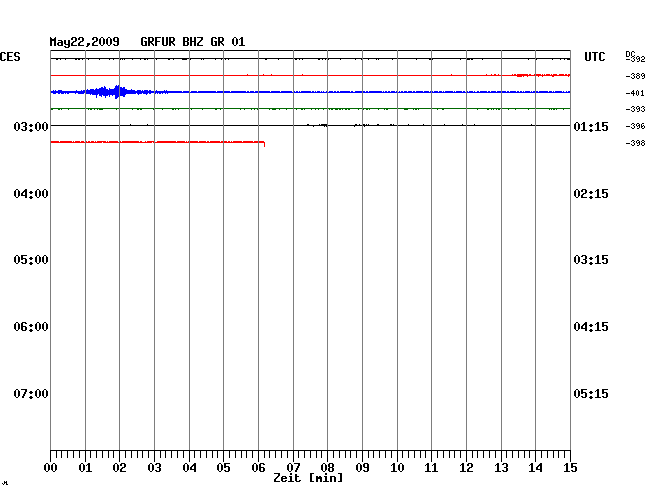Click the 05:15 UTC label

click(591, 393)
